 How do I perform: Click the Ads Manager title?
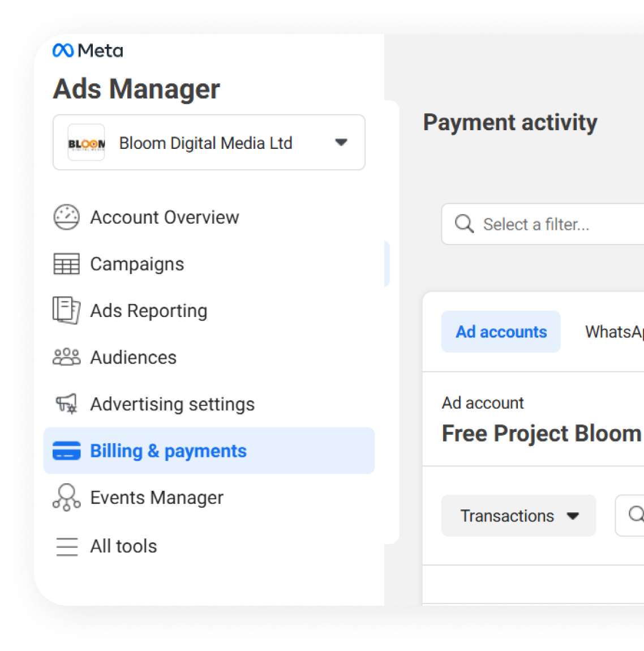[136, 89]
